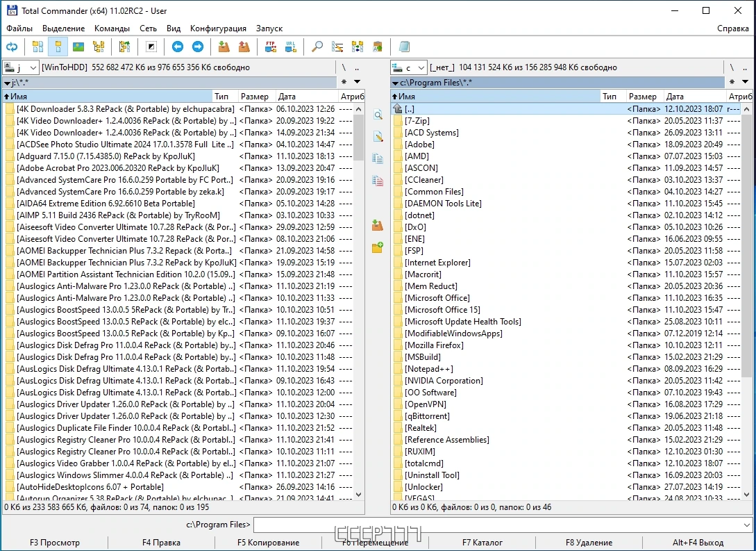
Task: Click the Invert selection toolbar icon
Action: 151,47
